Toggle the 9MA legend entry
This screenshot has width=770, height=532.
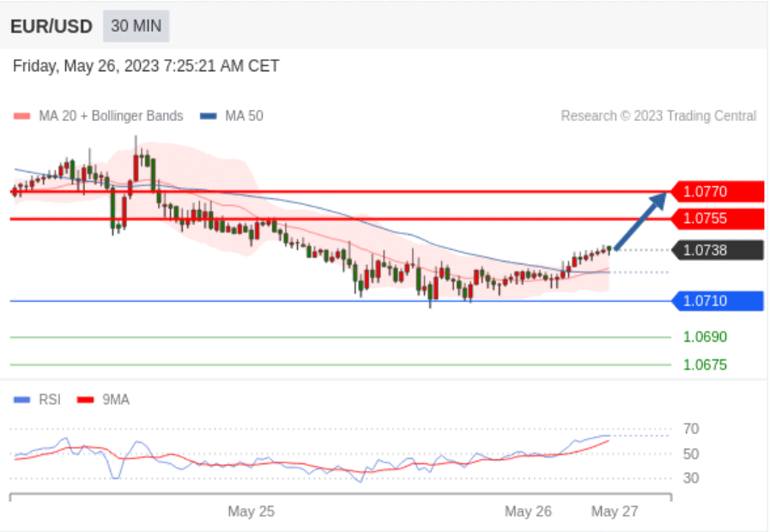(115, 400)
